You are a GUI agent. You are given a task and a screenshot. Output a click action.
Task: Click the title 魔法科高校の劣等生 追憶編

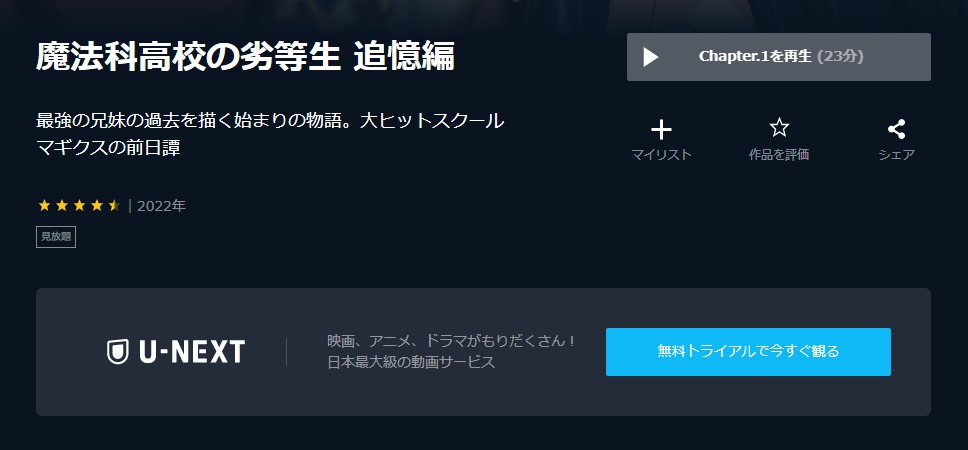(246, 56)
